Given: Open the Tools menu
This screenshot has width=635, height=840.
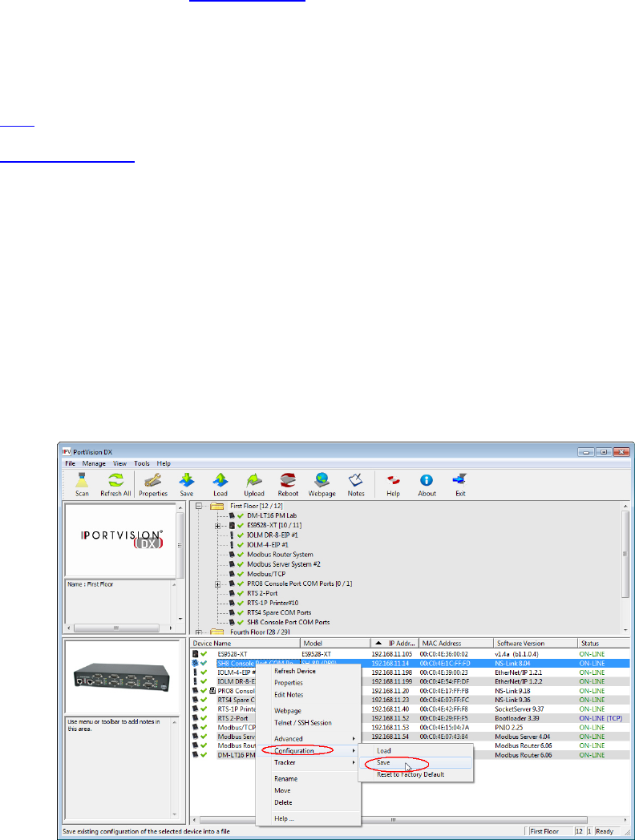Looking at the screenshot, I should point(141,463).
